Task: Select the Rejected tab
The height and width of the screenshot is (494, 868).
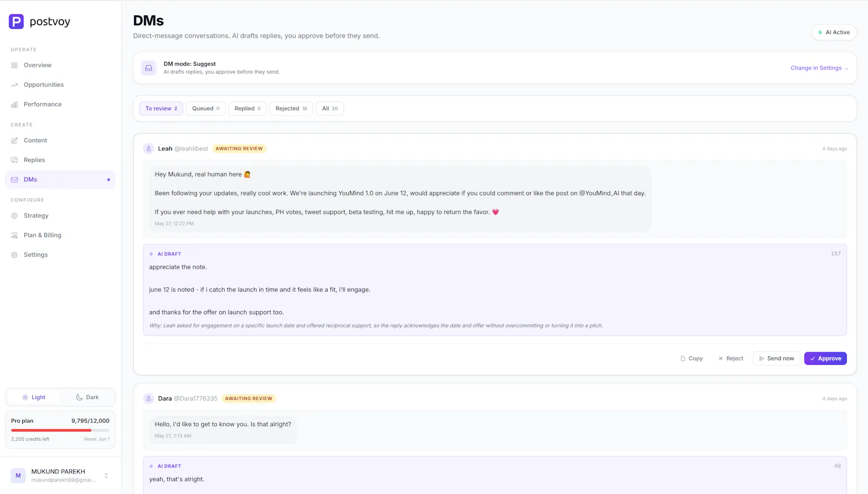Action: 291,109
